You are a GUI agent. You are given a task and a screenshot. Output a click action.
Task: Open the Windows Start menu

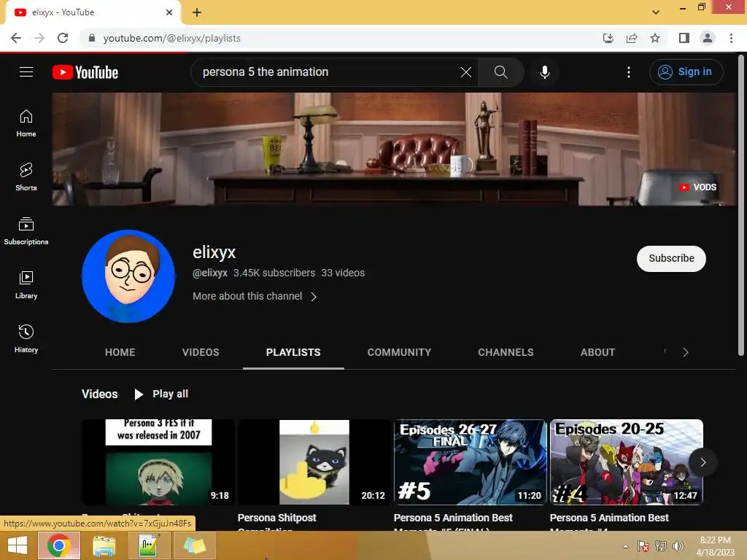[18, 545]
